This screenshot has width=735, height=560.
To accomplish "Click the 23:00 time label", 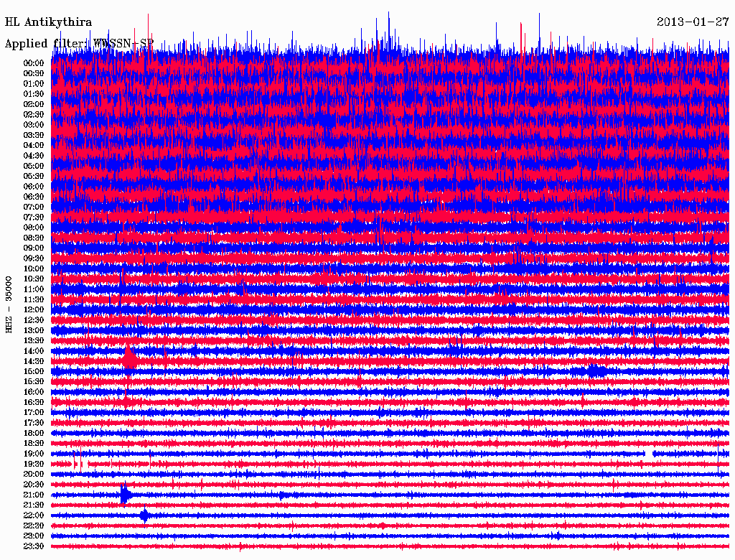I will click(34, 536).
